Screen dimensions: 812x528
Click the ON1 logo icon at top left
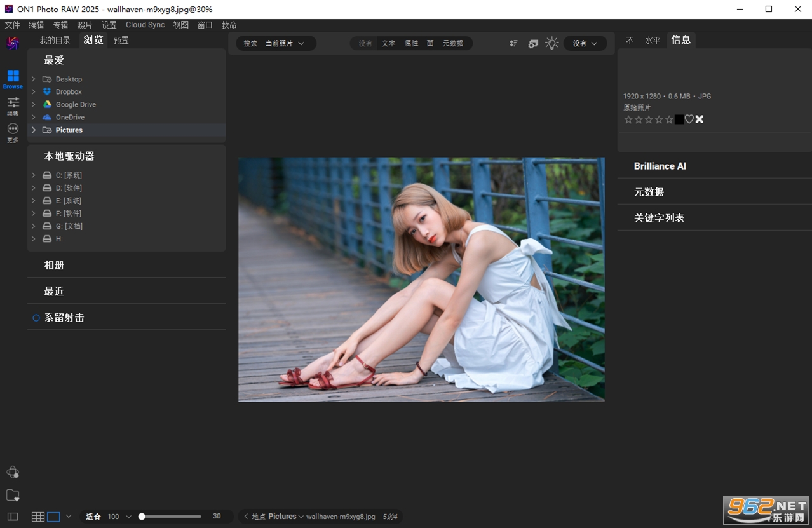(x=13, y=43)
